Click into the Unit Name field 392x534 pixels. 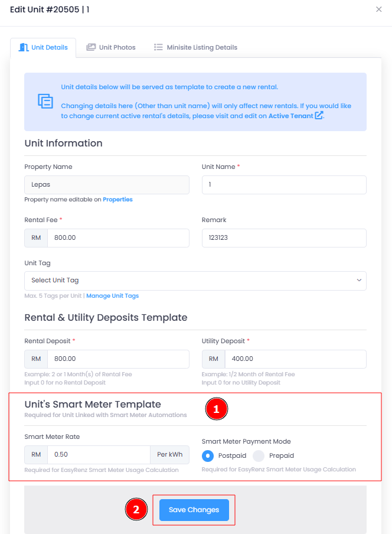(x=284, y=184)
